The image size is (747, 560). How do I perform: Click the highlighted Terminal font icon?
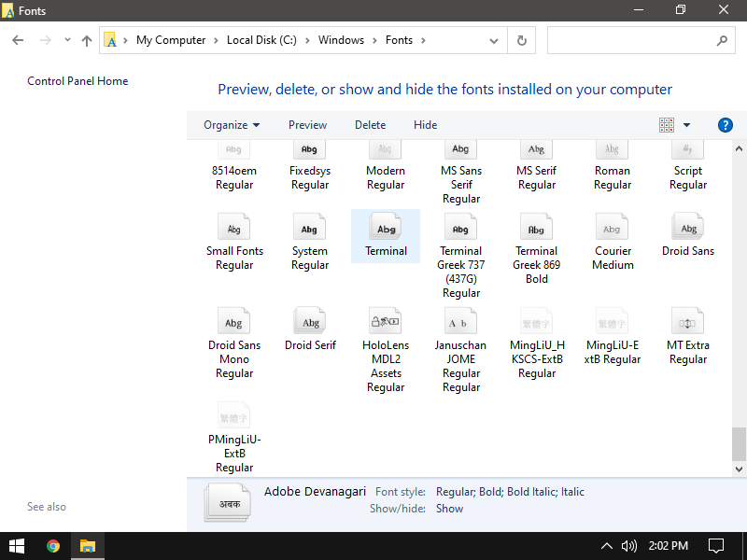pos(385,227)
